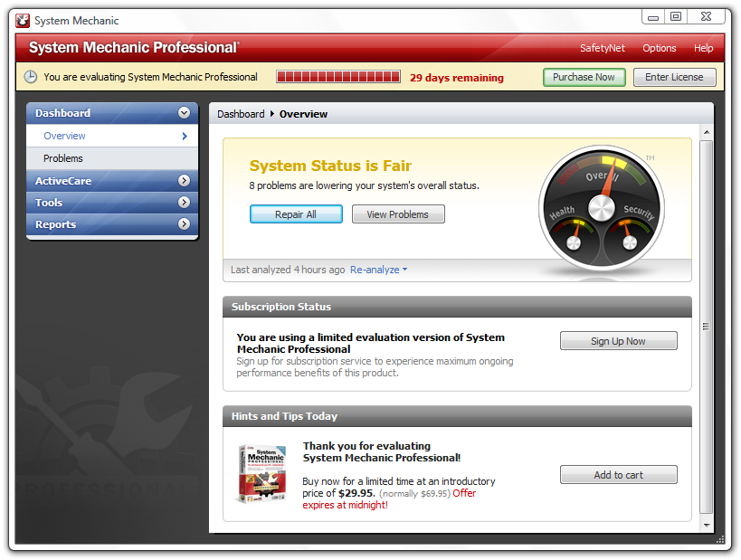
Task: Expand the ActiveCare section arrow
Action: 184,181
